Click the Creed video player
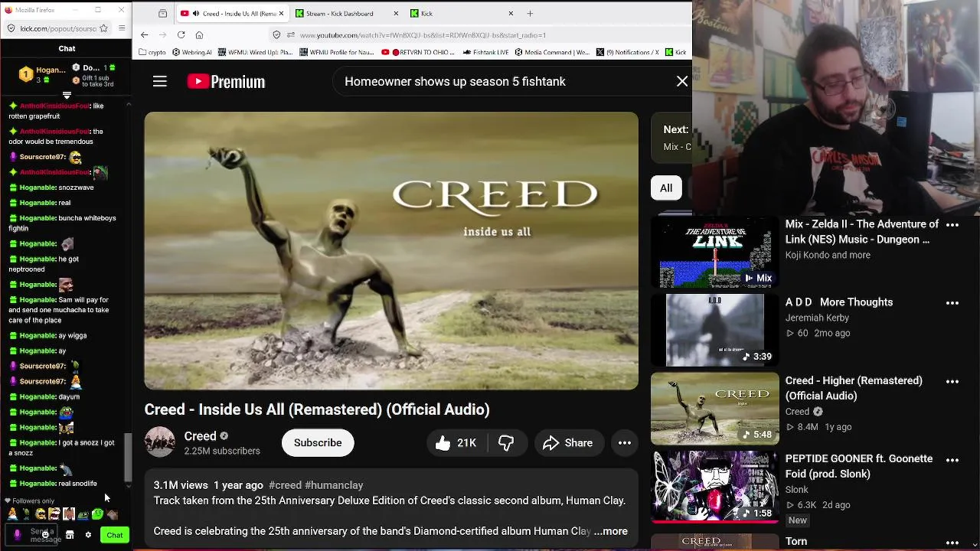 pyautogui.click(x=391, y=251)
